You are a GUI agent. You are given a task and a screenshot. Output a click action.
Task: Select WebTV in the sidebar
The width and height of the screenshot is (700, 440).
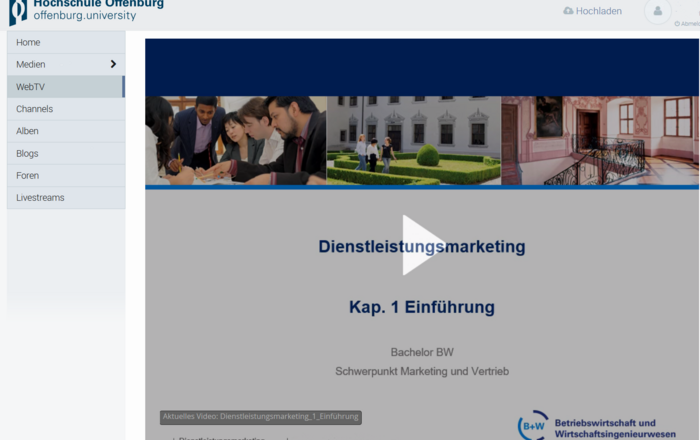point(66,87)
